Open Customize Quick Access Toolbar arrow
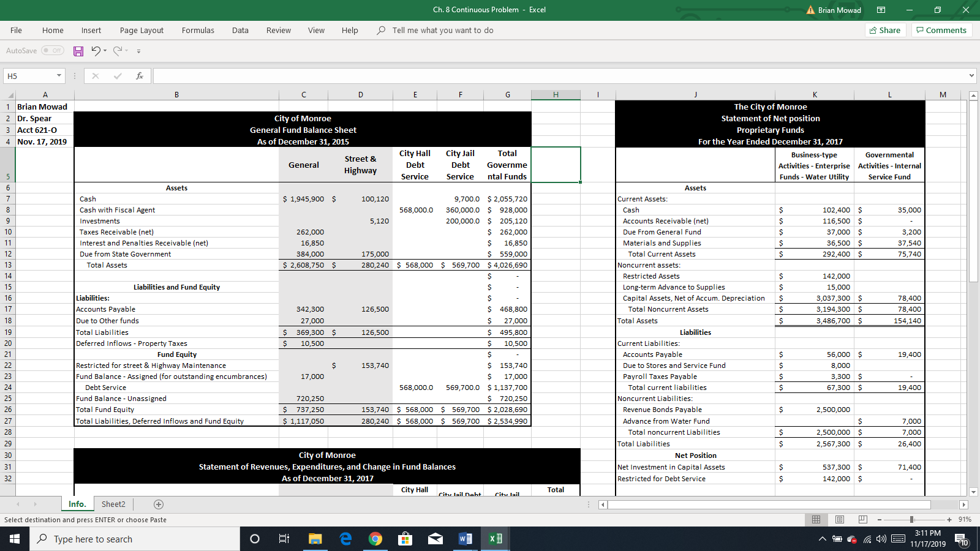 tap(139, 51)
